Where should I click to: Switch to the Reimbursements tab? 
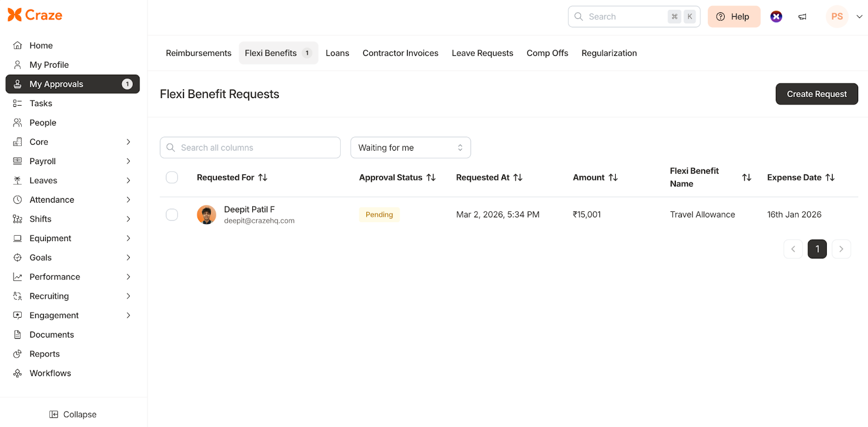tap(199, 53)
